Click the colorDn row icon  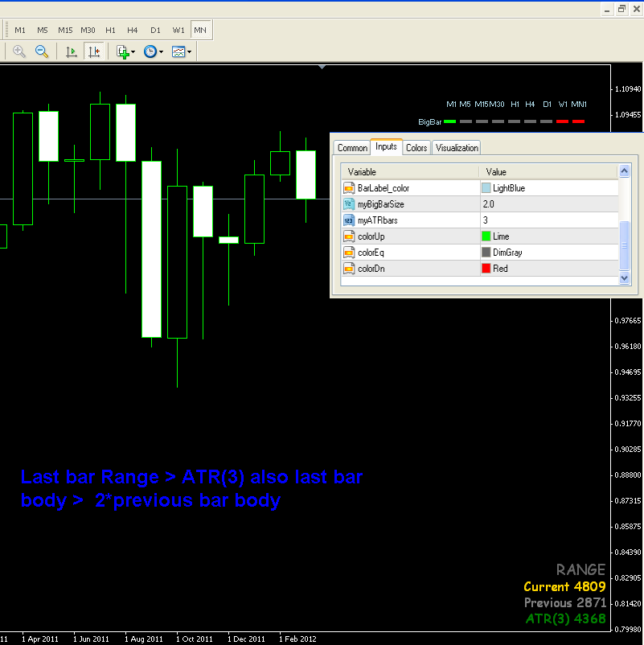[349, 268]
